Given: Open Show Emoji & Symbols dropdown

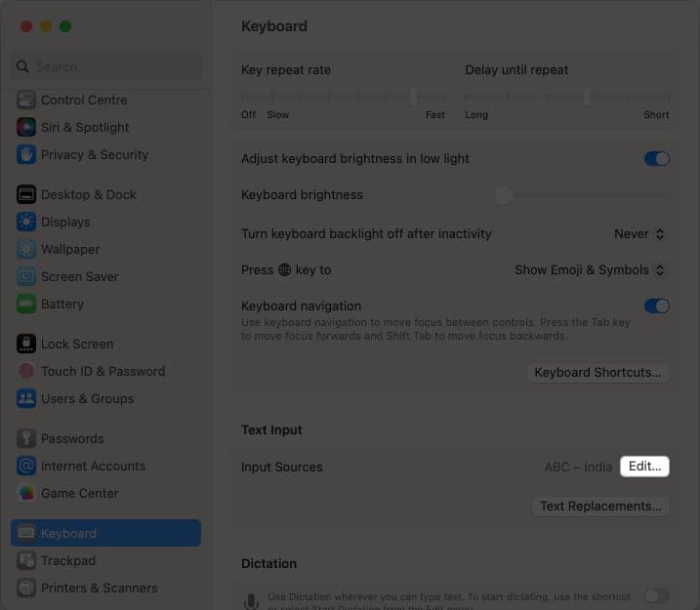Looking at the screenshot, I should 590,270.
